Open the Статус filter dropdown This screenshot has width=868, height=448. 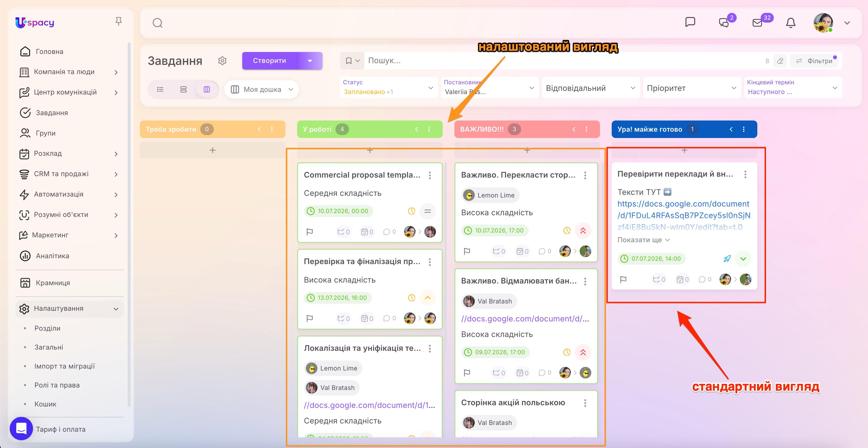(x=389, y=87)
